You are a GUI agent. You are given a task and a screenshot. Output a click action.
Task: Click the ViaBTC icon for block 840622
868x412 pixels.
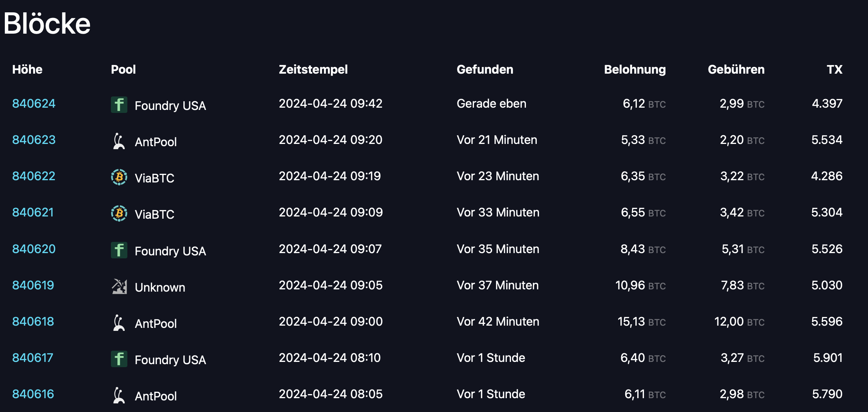pos(119,177)
